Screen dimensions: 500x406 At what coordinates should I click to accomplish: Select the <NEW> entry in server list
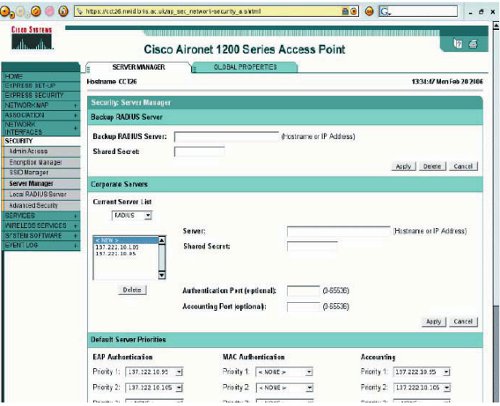[126, 240]
